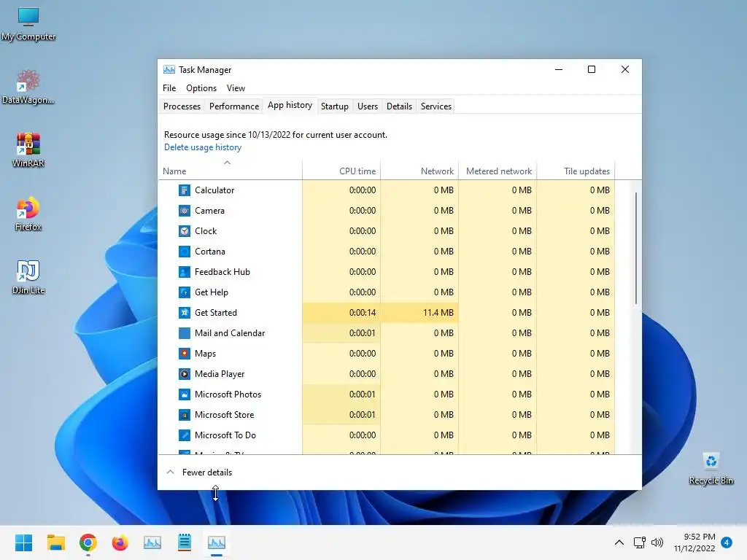Click the Media Player app icon
Image resolution: width=747 pixels, height=560 pixels.
point(185,374)
